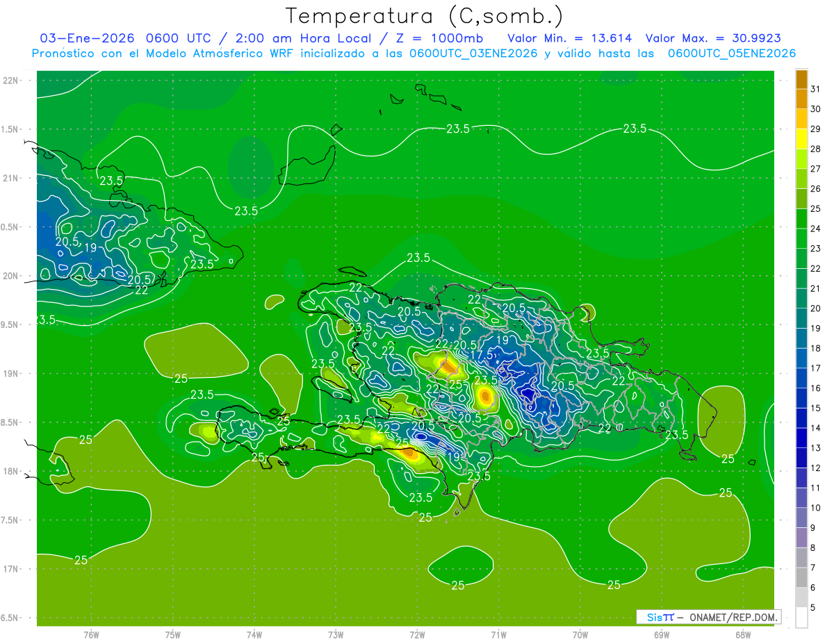Click the legend swatch between 25 and 26

point(801,199)
